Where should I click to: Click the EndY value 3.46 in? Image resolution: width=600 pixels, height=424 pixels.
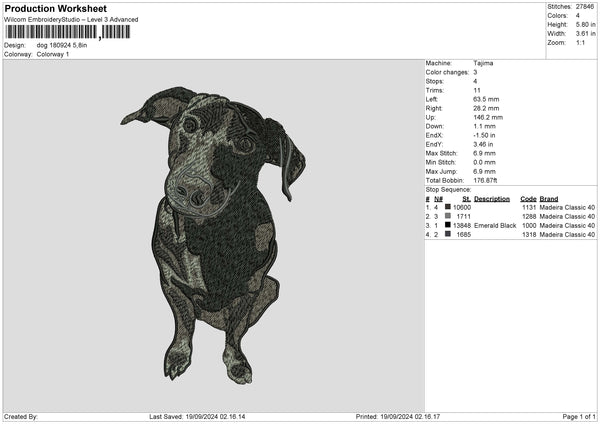point(483,144)
